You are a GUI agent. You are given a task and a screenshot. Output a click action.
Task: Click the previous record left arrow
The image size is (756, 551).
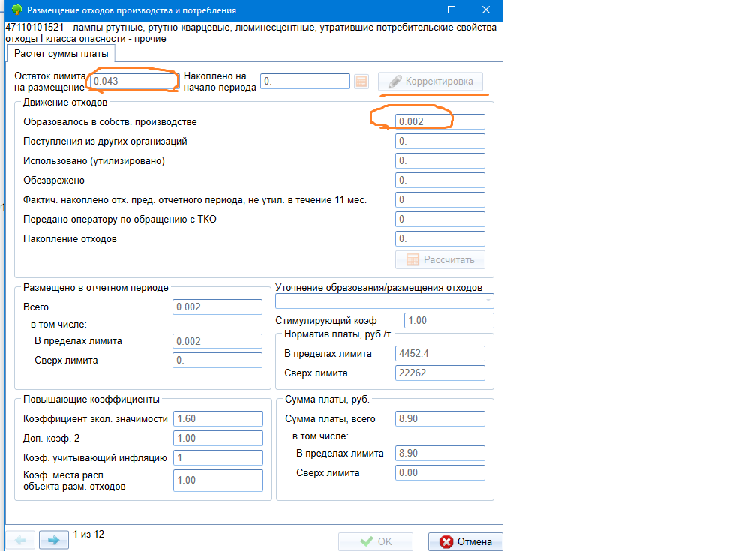tap(20, 540)
